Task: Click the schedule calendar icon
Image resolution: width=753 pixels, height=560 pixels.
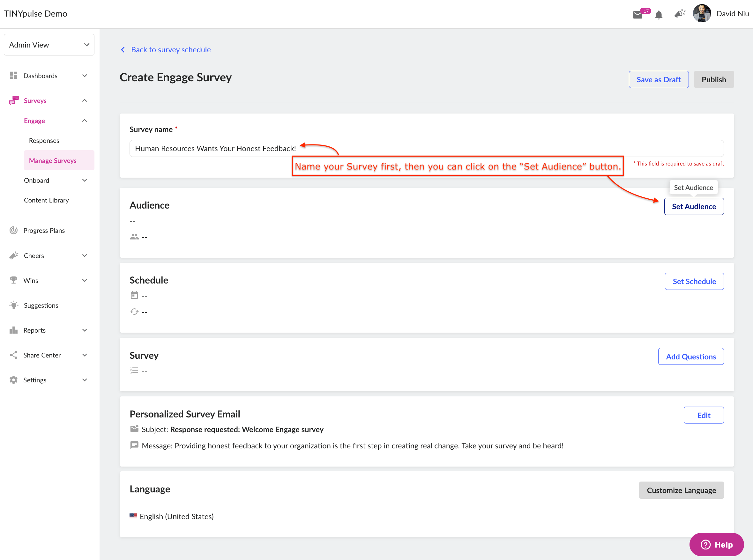Action: 134,295
